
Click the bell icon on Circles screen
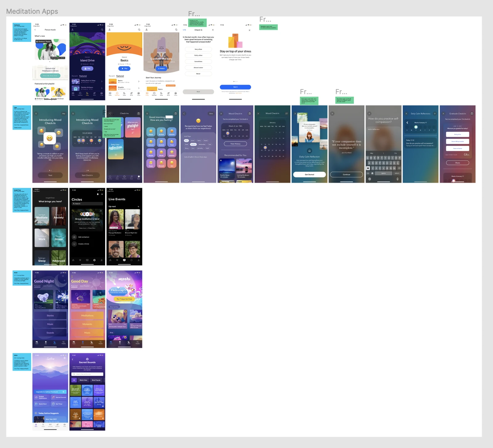[98, 194]
